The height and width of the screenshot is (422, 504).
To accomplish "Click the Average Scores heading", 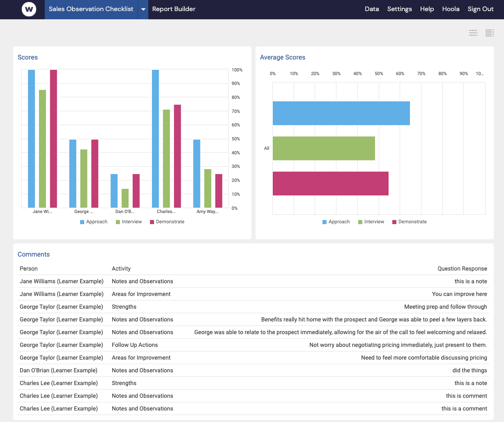I will (x=283, y=57).
